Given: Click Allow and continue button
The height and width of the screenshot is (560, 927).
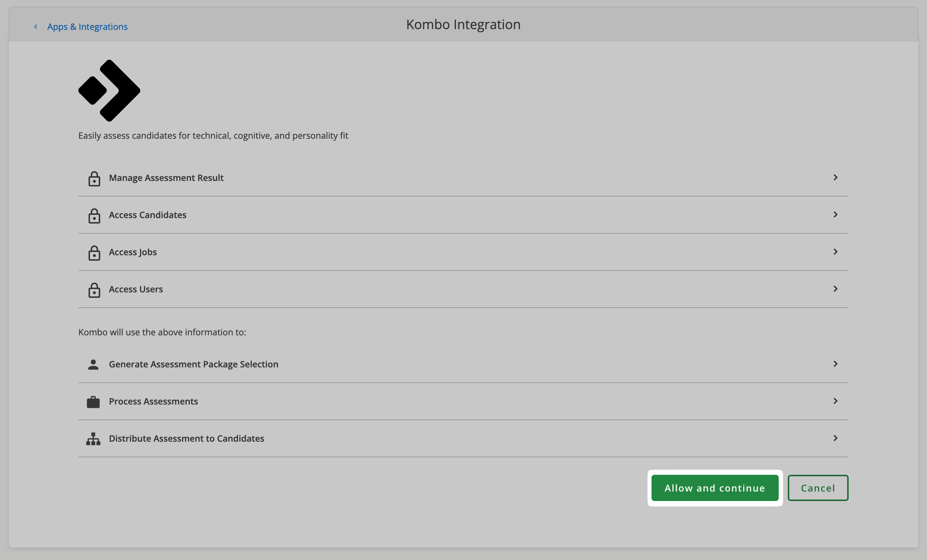Looking at the screenshot, I should (715, 488).
